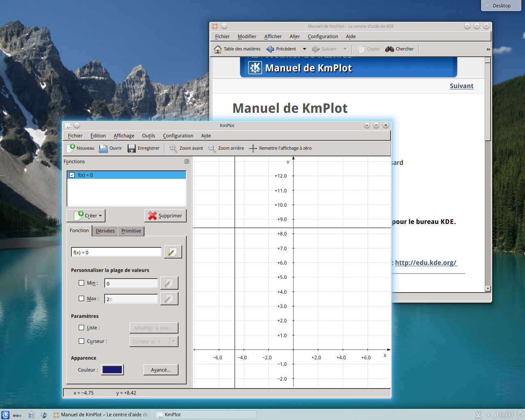Open the Curseur n° 1 combo box
525x420 pixels.
pyautogui.click(x=154, y=341)
